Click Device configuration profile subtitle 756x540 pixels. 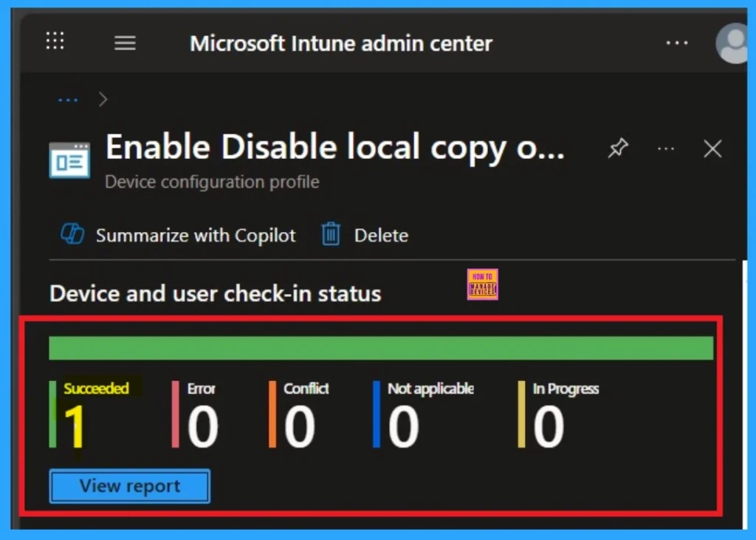212,182
